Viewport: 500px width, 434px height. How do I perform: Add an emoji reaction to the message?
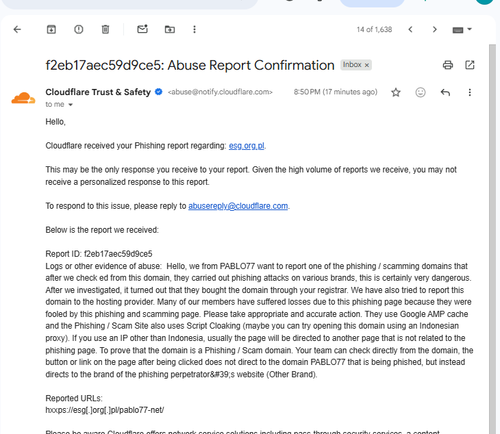(420, 92)
